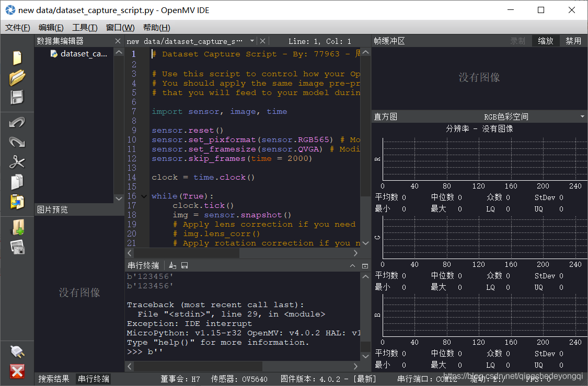This screenshot has height=386, width=588.
Task: Open the editor document list dropdown
Action: click(252, 41)
